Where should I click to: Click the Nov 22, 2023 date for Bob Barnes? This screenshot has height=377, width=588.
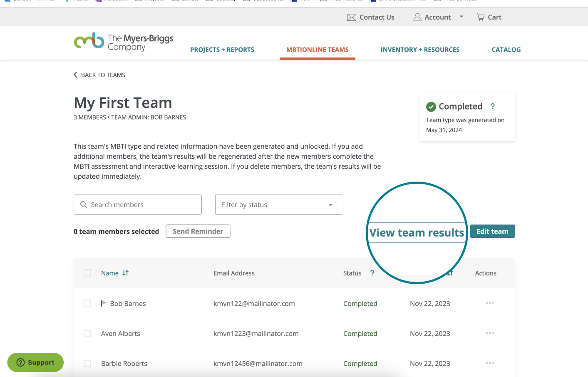(430, 304)
